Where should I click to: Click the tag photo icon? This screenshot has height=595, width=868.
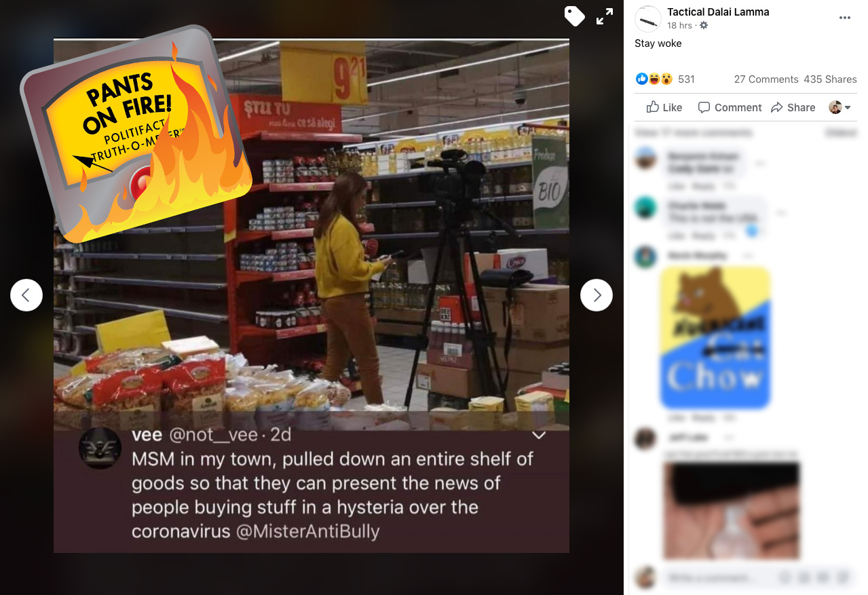coord(574,16)
